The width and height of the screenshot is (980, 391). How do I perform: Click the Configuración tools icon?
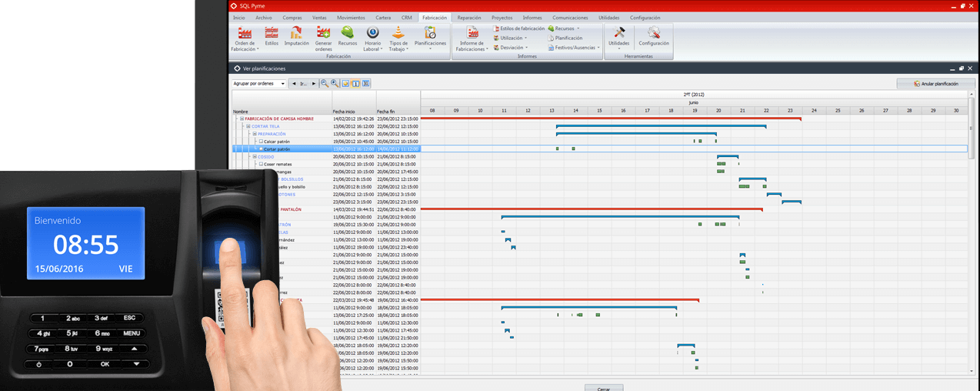pos(653,33)
